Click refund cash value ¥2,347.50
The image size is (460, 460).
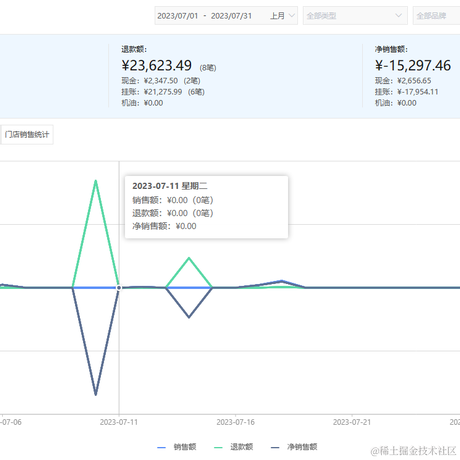(161, 81)
